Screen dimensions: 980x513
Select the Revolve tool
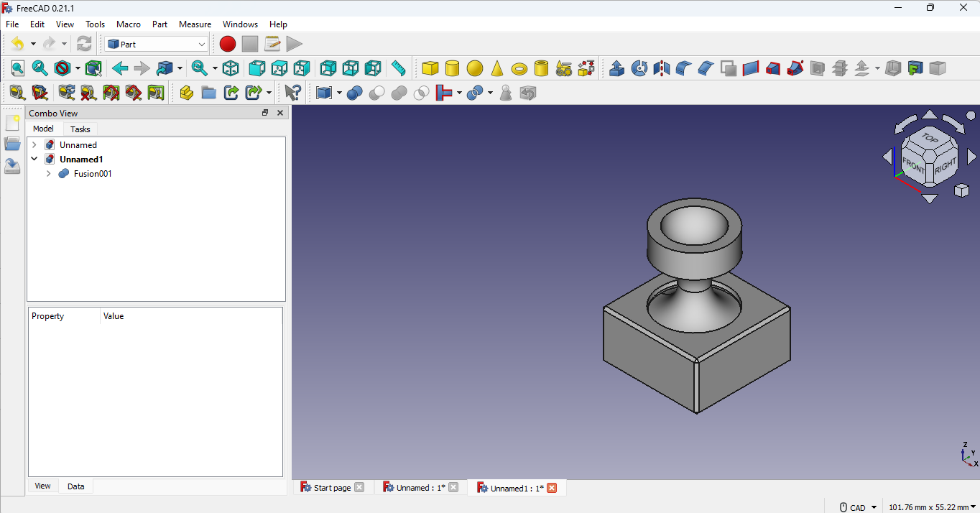click(x=639, y=68)
